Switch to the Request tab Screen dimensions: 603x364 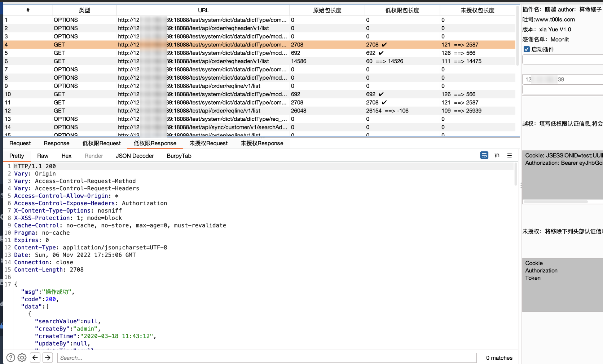point(20,143)
